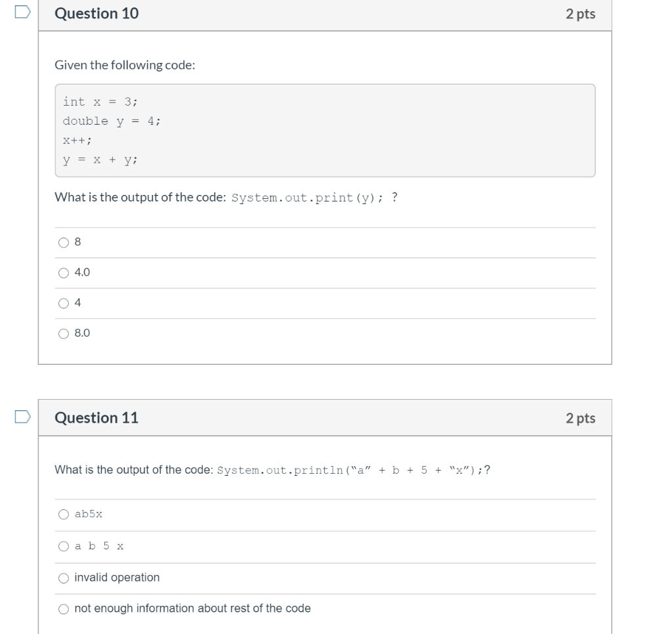Click the label text "4.0"

click(x=80, y=272)
